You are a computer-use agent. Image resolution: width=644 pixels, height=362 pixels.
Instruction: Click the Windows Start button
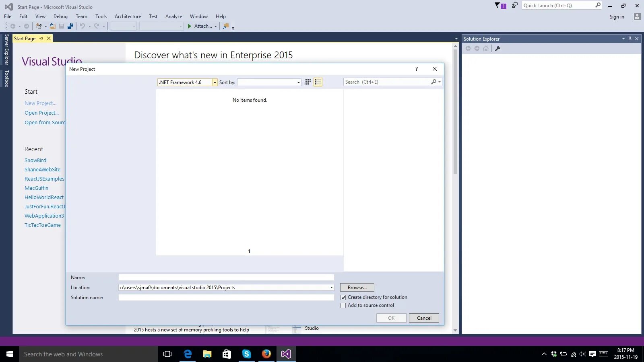[10, 354]
